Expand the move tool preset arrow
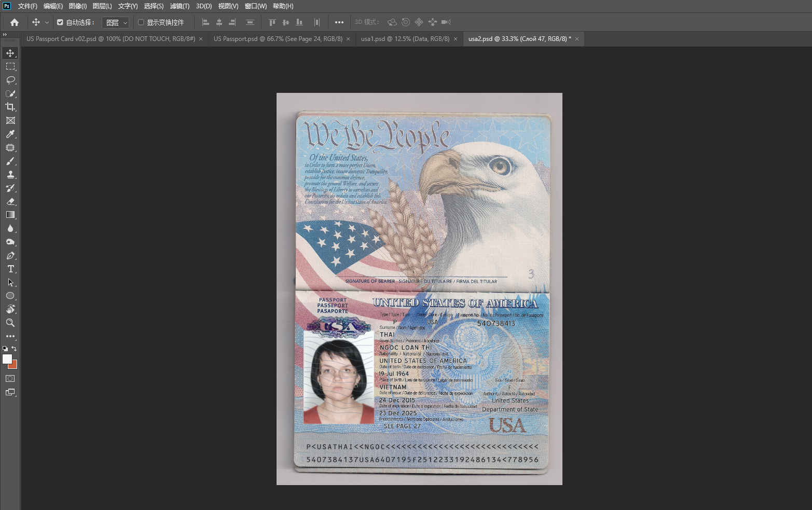The width and height of the screenshot is (812, 510). point(47,22)
